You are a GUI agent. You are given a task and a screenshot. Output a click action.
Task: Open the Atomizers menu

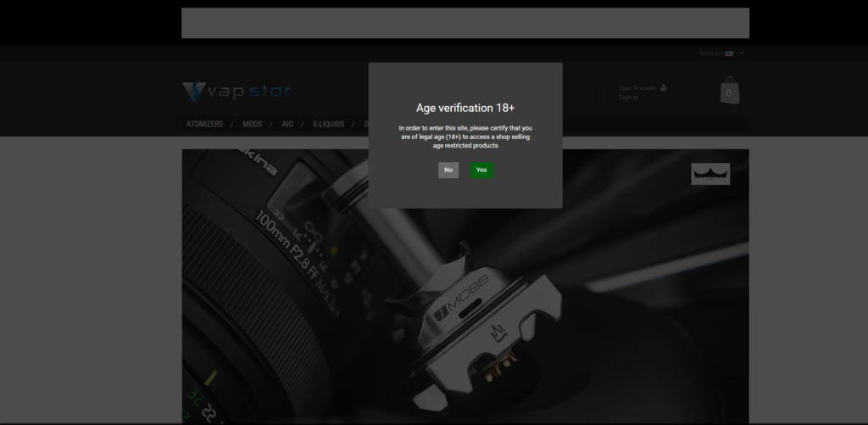pos(204,124)
